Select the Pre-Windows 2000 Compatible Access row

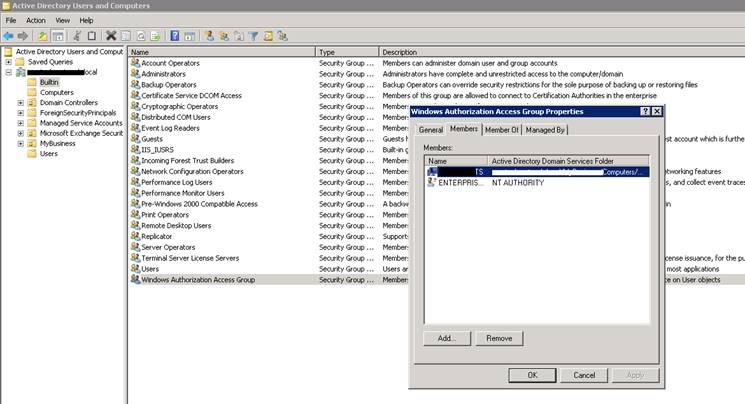199,204
